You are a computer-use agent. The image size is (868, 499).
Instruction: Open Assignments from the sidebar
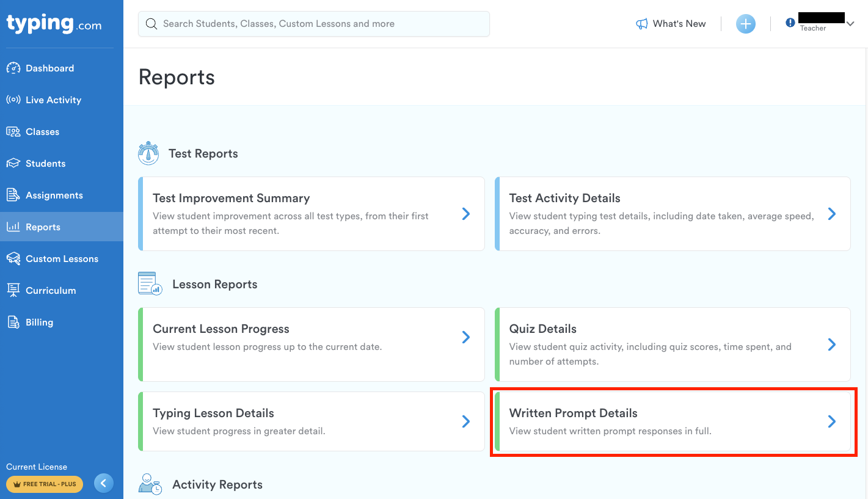click(x=54, y=195)
